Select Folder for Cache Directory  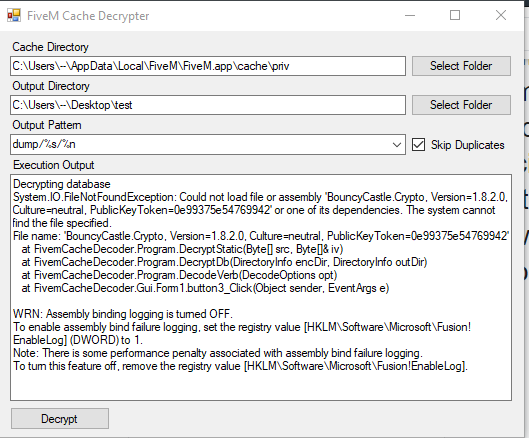tap(461, 66)
